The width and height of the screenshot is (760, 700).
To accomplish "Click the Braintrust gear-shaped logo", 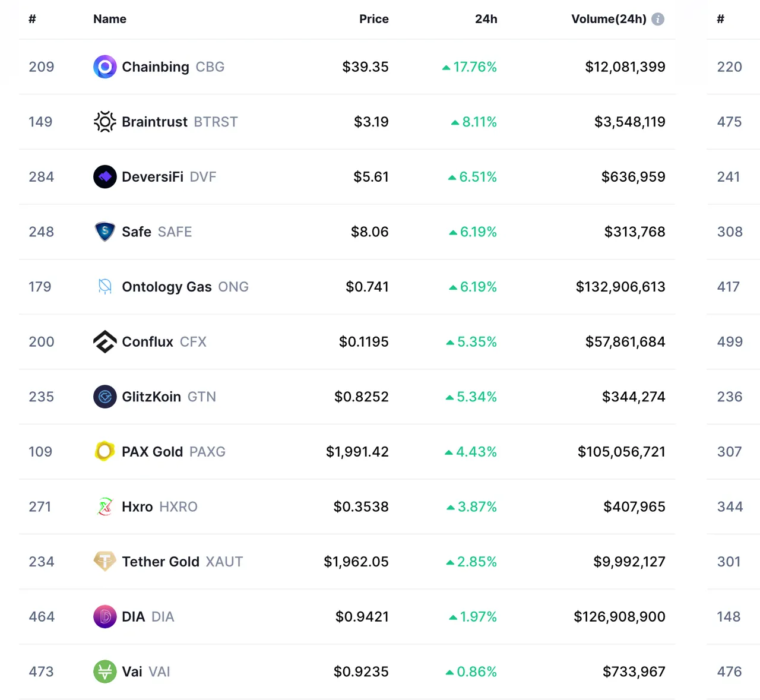I will click(105, 122).
